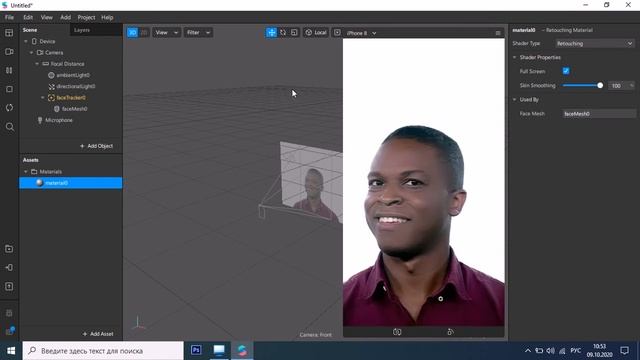Open the Shader Type Retouching dropdown
This screenshot has height=360, width=640.
tap(594, 44)
